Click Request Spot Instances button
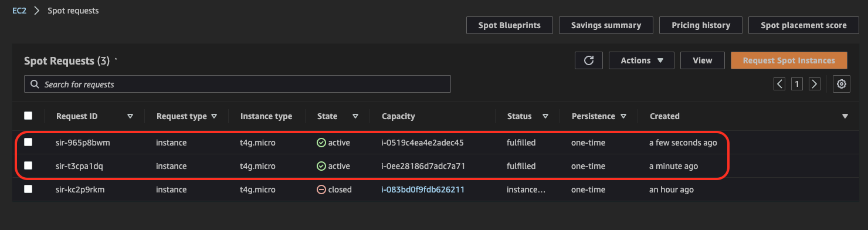Image resolution: width=868 pixels, height=230 pixels. point(789,60)
